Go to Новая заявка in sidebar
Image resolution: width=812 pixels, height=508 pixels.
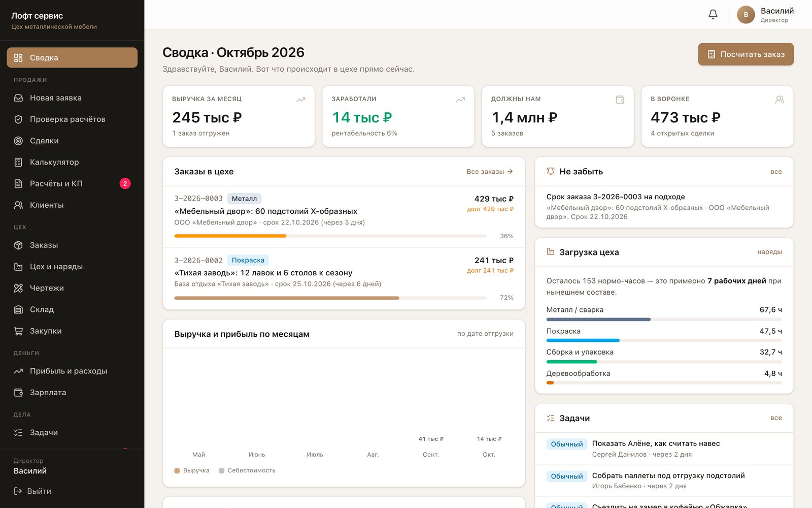pos(72,98)
